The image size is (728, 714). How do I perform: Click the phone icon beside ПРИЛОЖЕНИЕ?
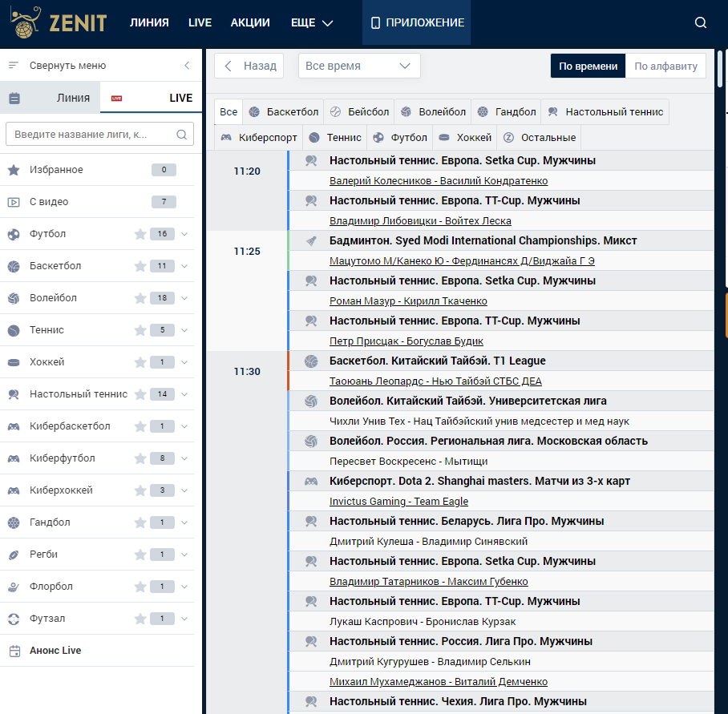(375, 22)
